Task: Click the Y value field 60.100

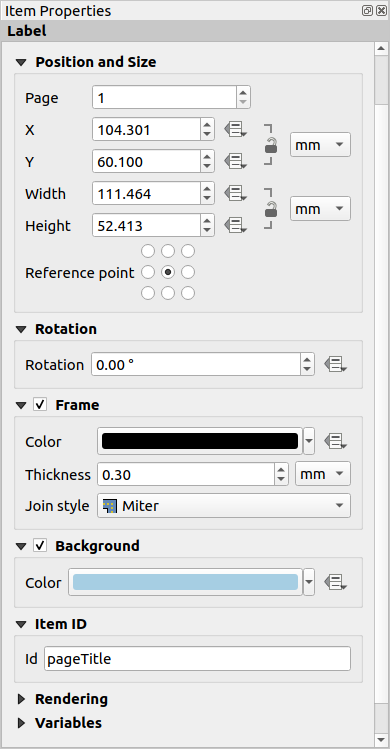Action: pyautogui.click(x=146, y=161)
